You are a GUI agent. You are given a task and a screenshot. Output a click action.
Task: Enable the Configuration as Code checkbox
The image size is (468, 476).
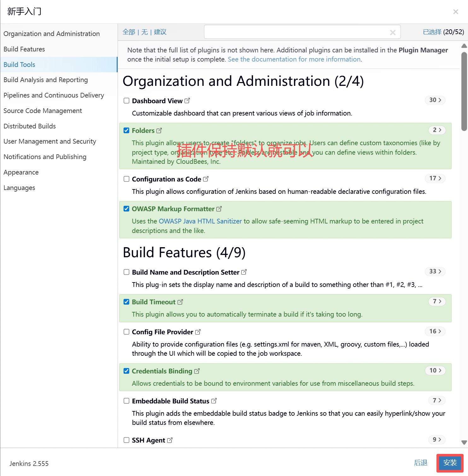pos(126,179)
